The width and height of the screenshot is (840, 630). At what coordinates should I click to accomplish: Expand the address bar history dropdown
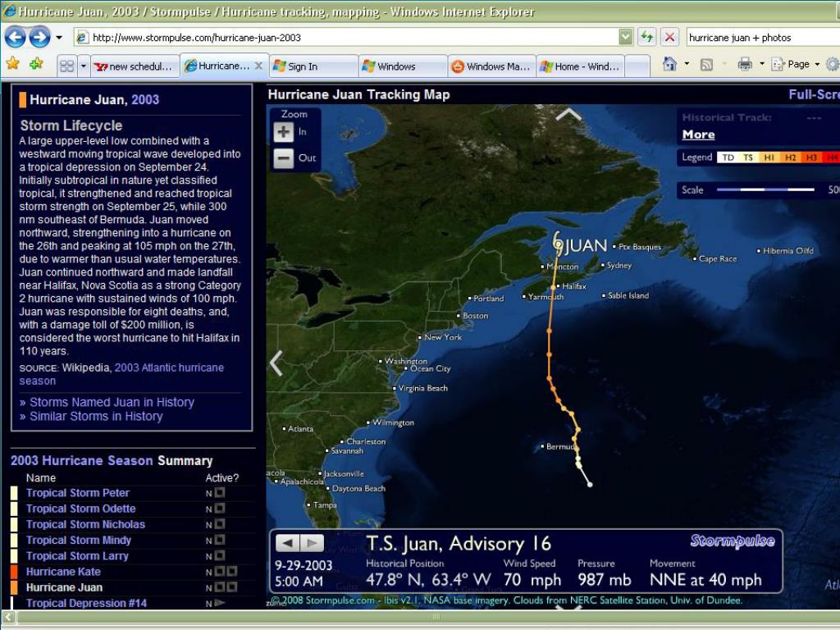(625, 37)
